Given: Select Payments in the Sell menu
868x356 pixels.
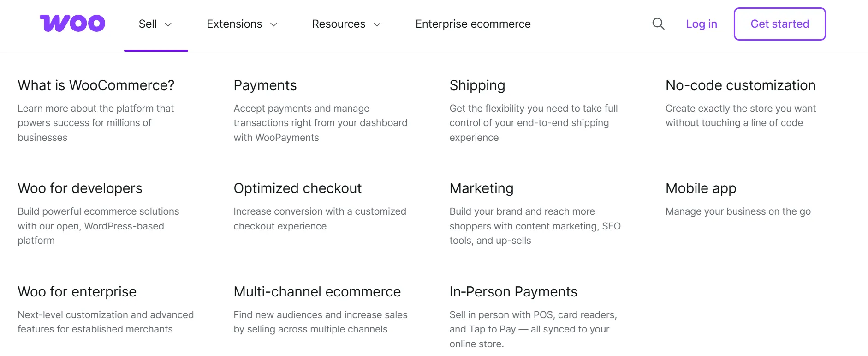Looking at the screenshot, I should coord(265,85).
